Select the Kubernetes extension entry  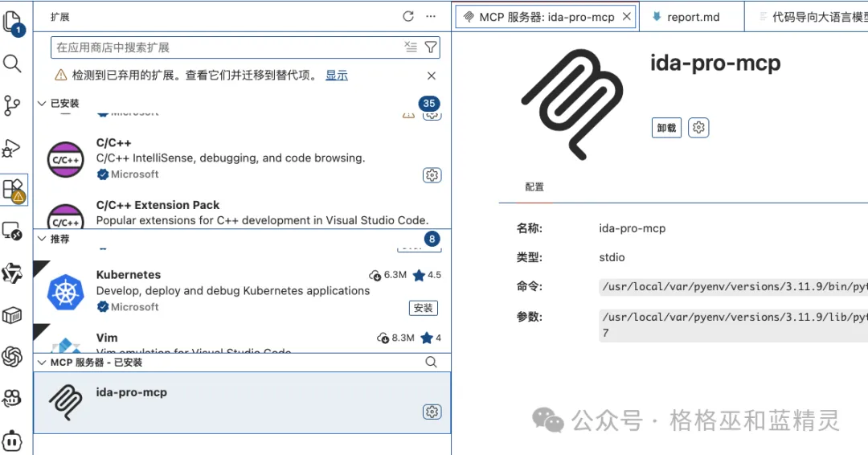click(243, 290)
